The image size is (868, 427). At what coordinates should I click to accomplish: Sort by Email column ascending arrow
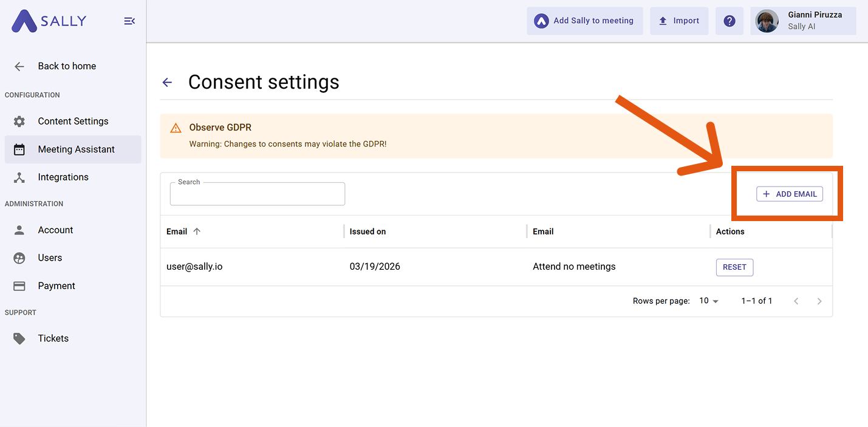(x=197, y=231)
